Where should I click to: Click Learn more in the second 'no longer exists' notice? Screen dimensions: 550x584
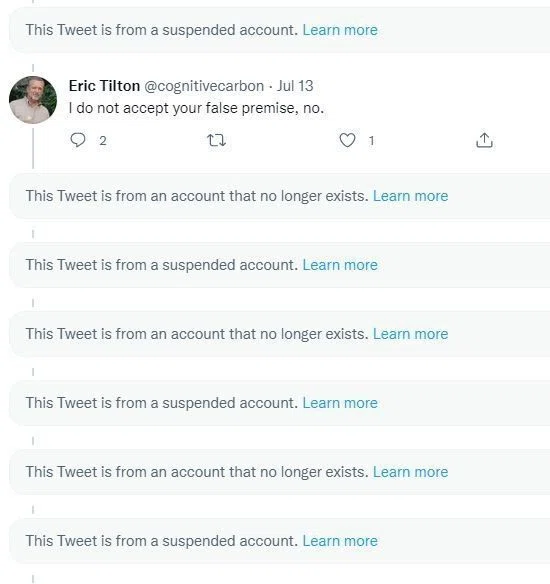(x=410, y=334)
